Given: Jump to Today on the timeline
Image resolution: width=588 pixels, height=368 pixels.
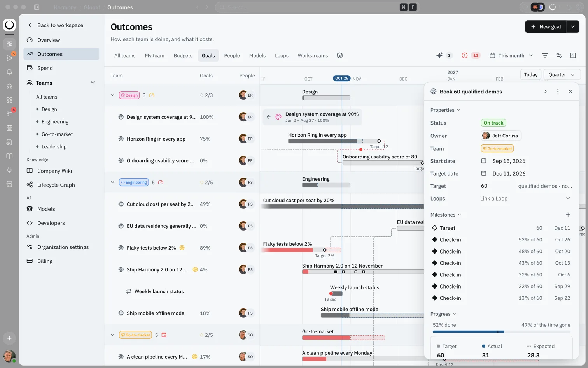Looking at the screenshot, I should point(530,75).
